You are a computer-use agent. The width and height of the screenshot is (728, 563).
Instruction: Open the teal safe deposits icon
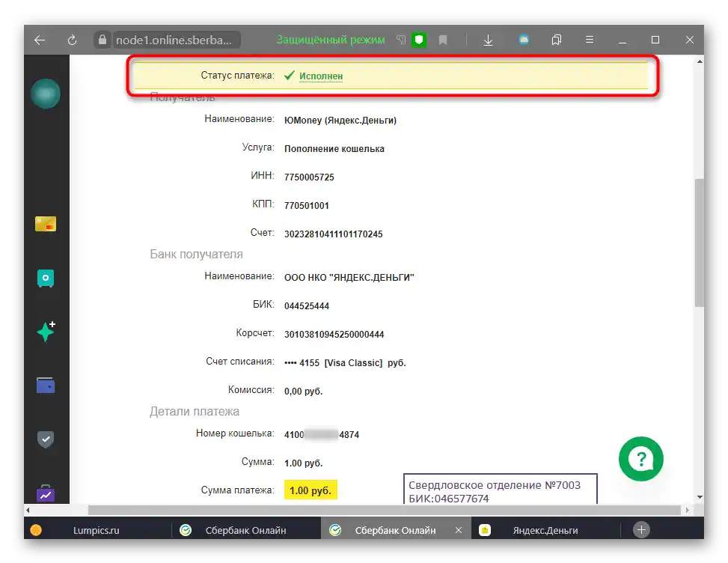coord(46,279)
